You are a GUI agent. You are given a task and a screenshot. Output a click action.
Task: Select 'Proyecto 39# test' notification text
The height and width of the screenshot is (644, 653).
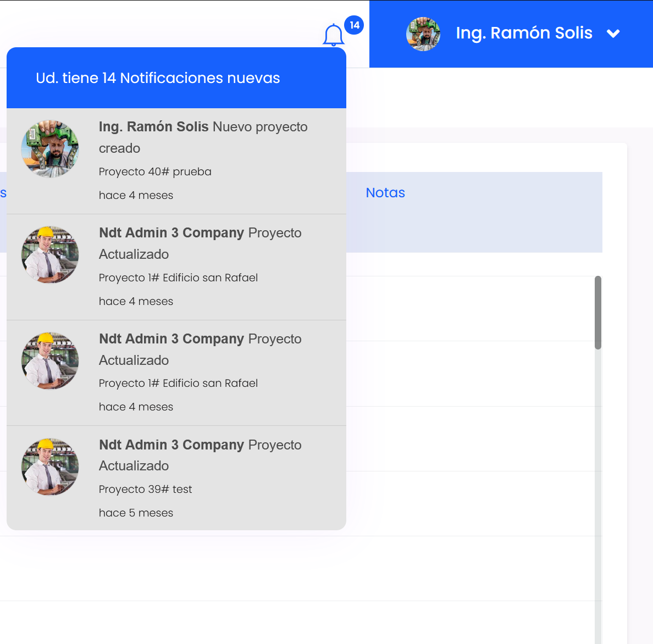[x=145, y=489]
